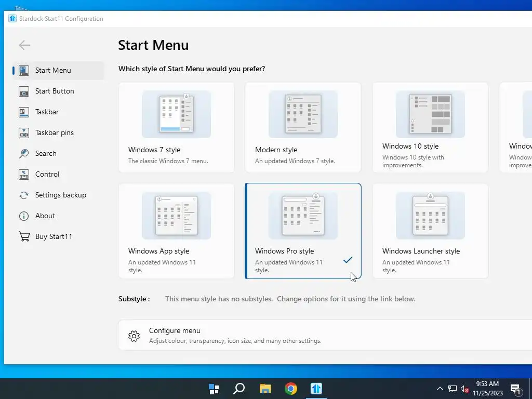Click 'Windows 10 style with improvements.' description

tap(413, 161)
